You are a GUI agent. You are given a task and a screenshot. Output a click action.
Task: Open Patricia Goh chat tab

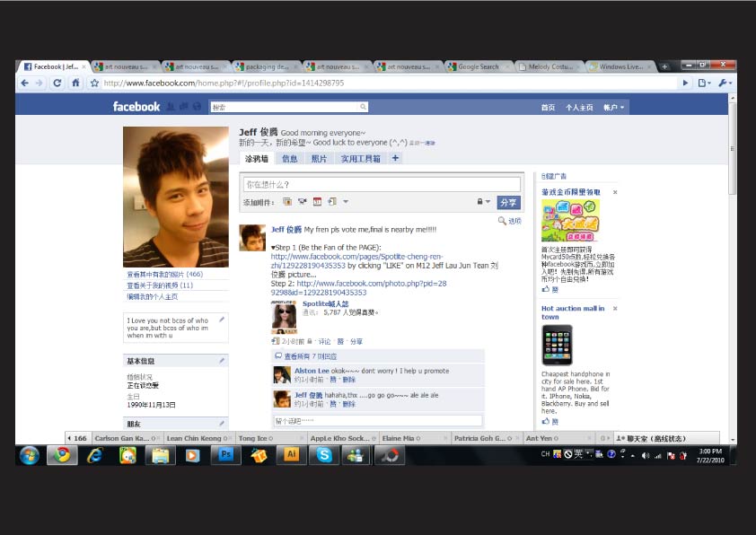(486, 438)
